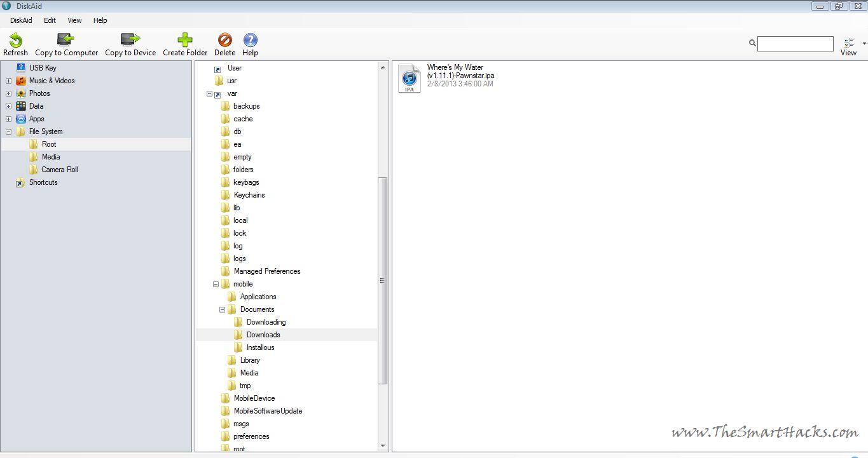Select the local folder icon
Viewport: 868px width, 458px height.
pyautogui.click(x=225, y=220)
